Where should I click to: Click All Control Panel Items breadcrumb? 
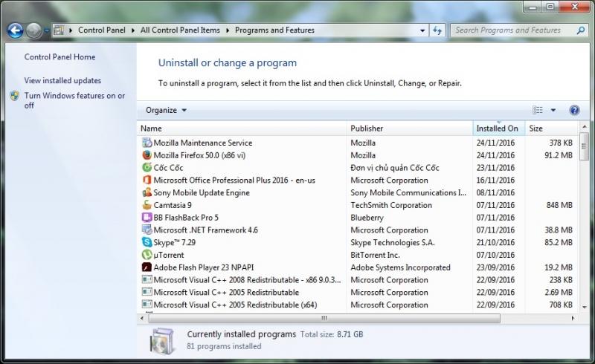(180, 30)
